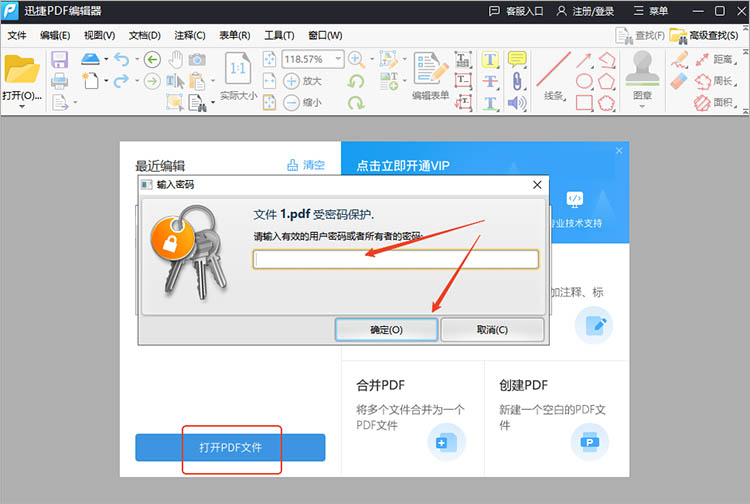The width and height of the screenshot is (750, 504).
Task: Click the save floppy disk icon
Action: point(59,60)
